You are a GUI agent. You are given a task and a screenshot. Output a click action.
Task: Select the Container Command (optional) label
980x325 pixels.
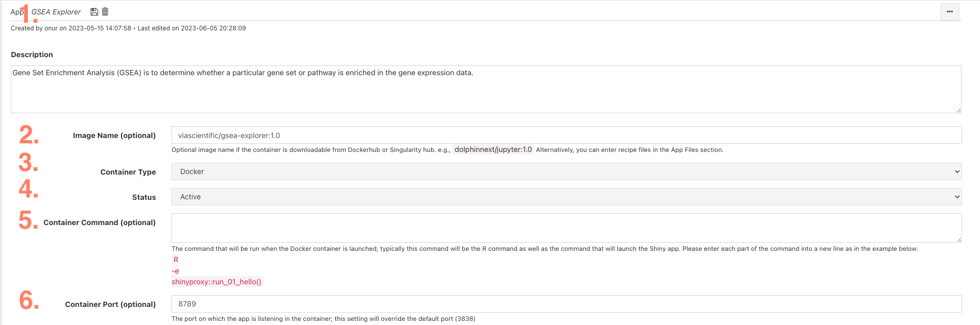99,223
